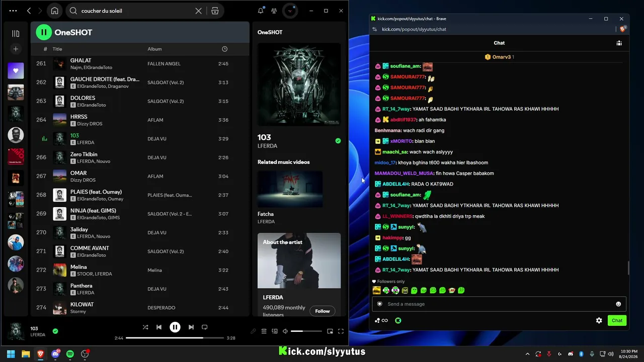644x362 pixels.
Task: Open artist Dizzy DROS under HRRSS
Action: pos(89,124)
